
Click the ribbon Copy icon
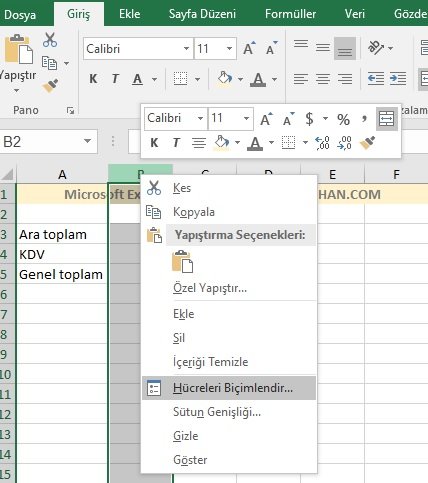(49, 63)
